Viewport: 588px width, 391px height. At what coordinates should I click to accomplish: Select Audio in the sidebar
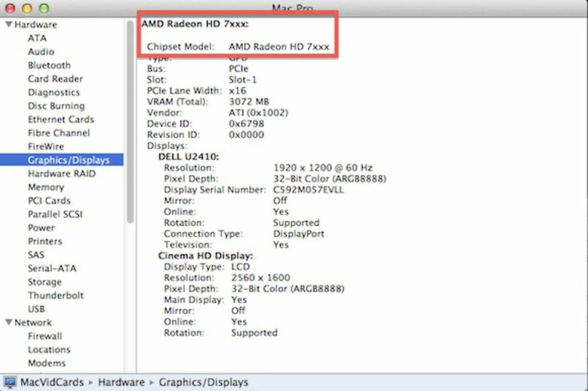[x=41, y=52]
